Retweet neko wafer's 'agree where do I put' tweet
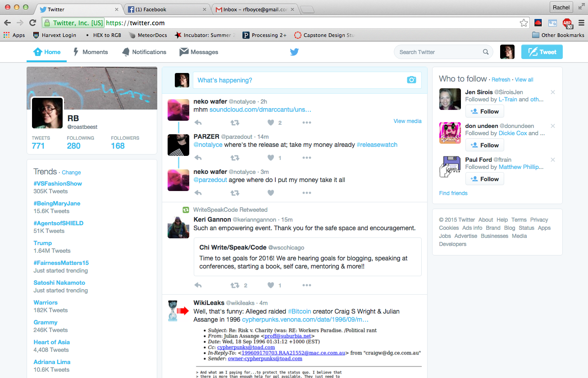This screenshot has width=588, height=378. (235, 193)
